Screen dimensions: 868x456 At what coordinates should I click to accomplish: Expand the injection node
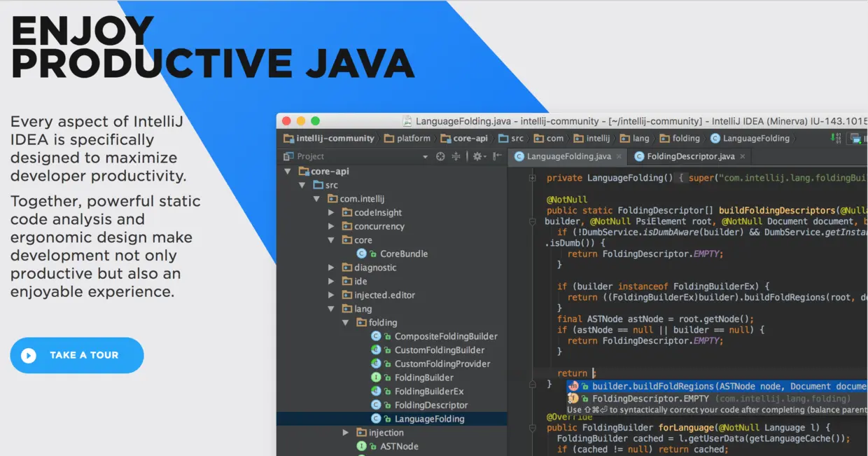click(x=345, y=432)
